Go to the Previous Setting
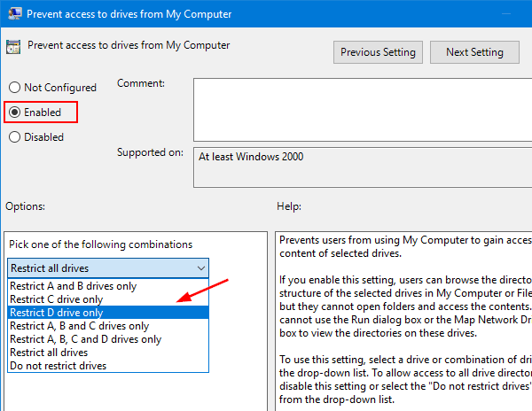This screenshot has width=532, height=411. [x=378, y=52]
